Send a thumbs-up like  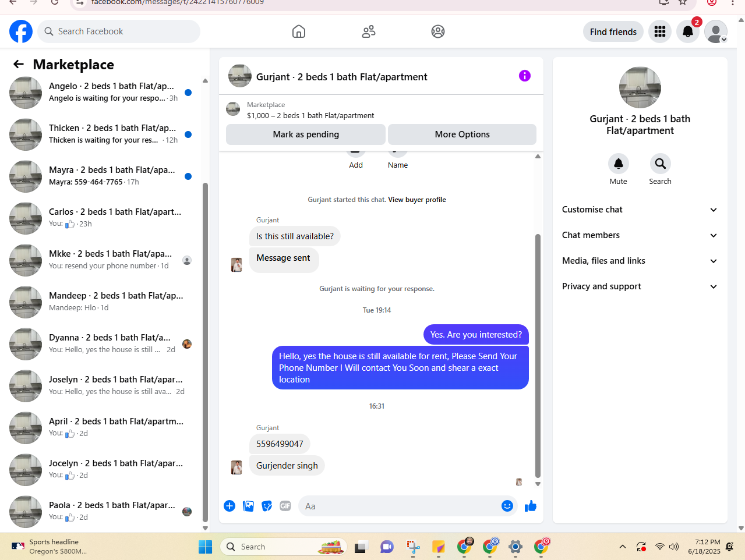[x=531, y=506]
